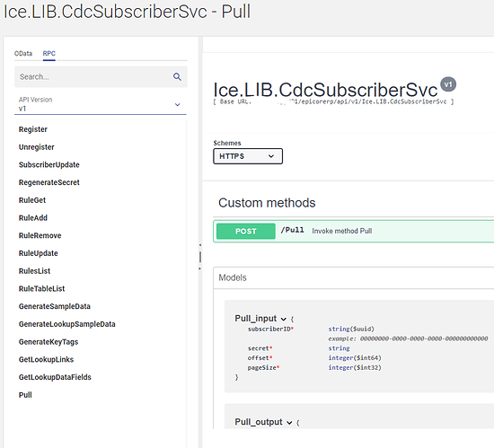Open the RuleGet method
Image resolution: width=494 pixels, height=448 pixels.
[32, 200]
